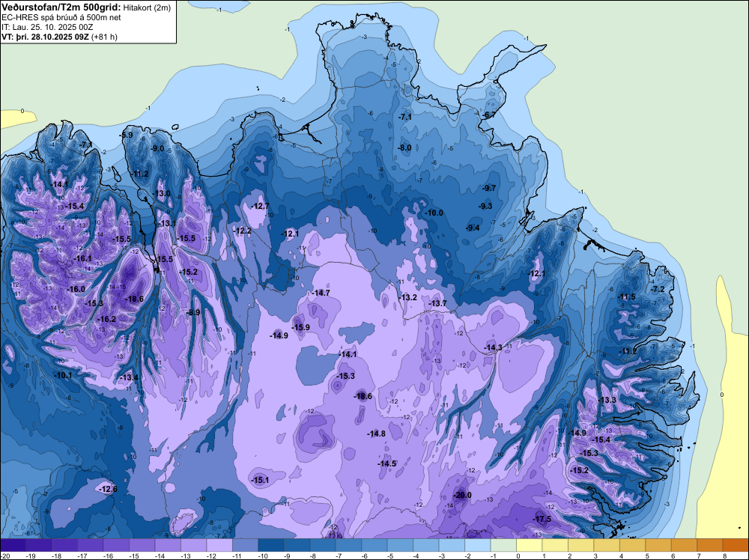Click the legend swatch labeled 4
The image size is (749, 560).
(x=632, y=545)
